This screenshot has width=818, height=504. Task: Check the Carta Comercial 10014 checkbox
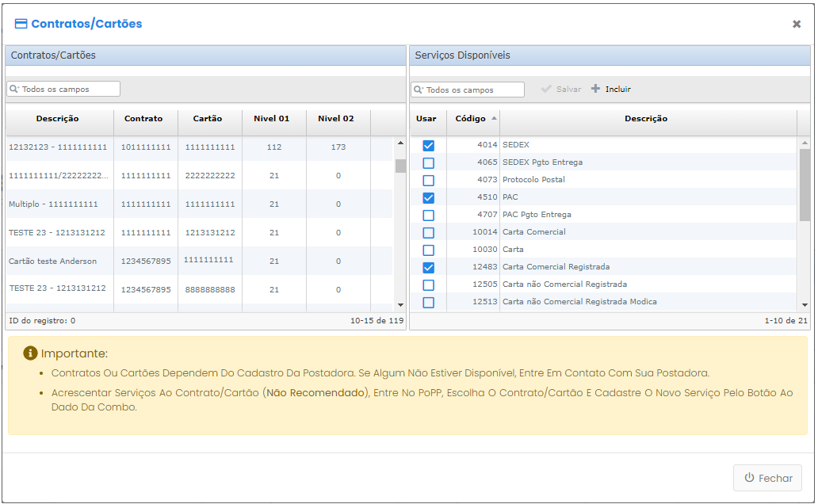coord(428,233)
